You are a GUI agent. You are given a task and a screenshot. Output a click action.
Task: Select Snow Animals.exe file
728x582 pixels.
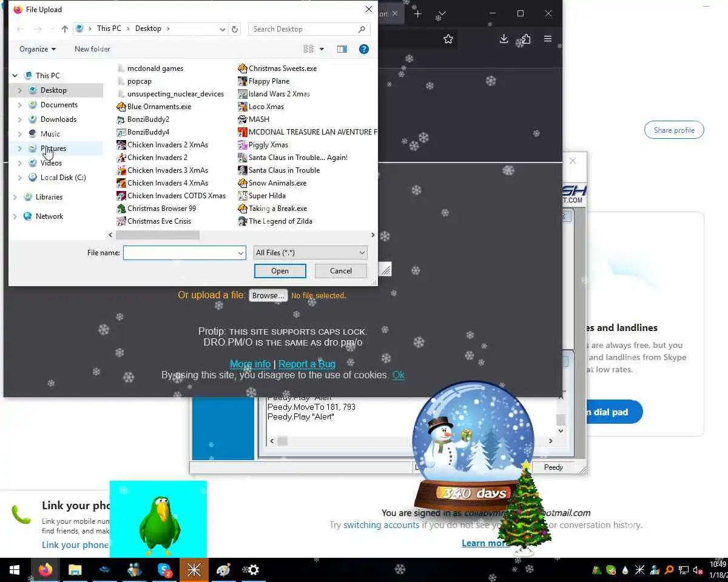(272, 183)
